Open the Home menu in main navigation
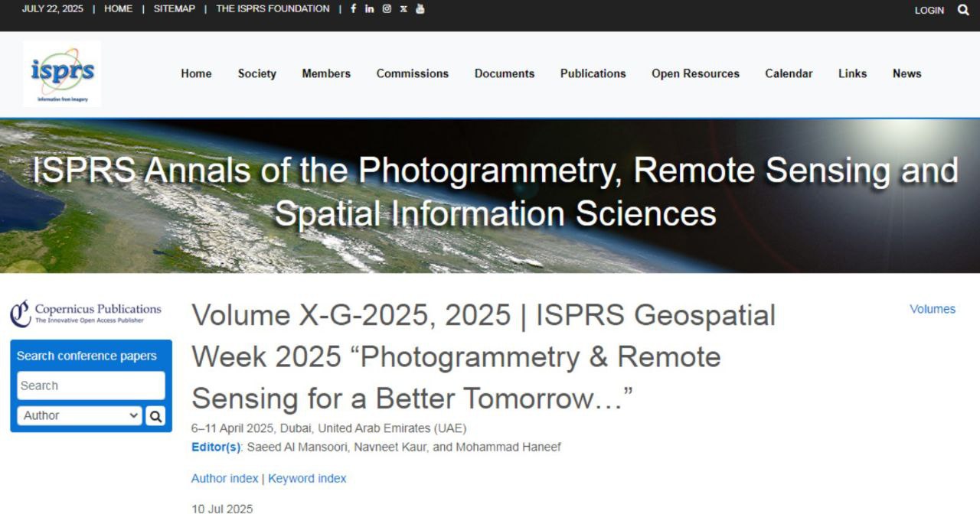980x514 pixels. coord(196,73)
